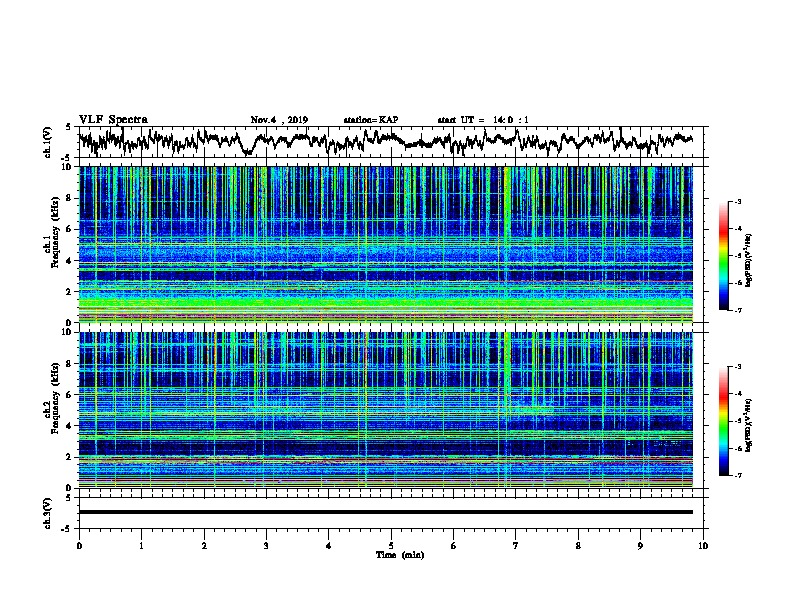Click the 'VLF Spectra' title text

tap(113, 120)
